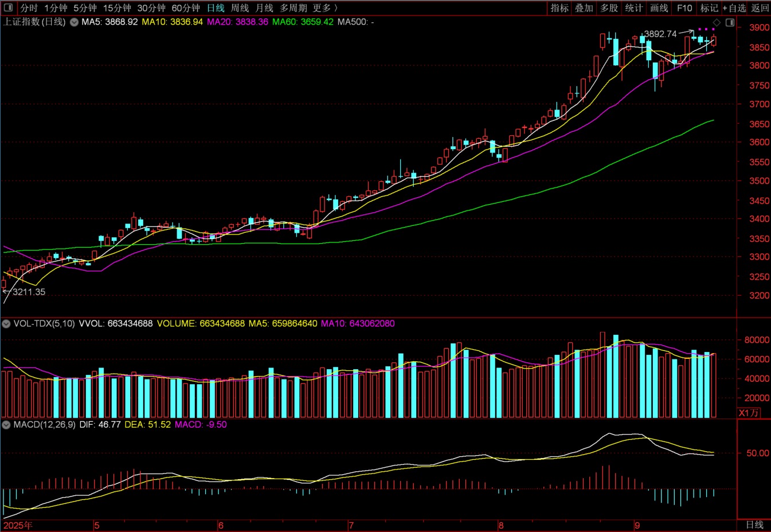Open 指标 indicators button

(x=559, y=8)
